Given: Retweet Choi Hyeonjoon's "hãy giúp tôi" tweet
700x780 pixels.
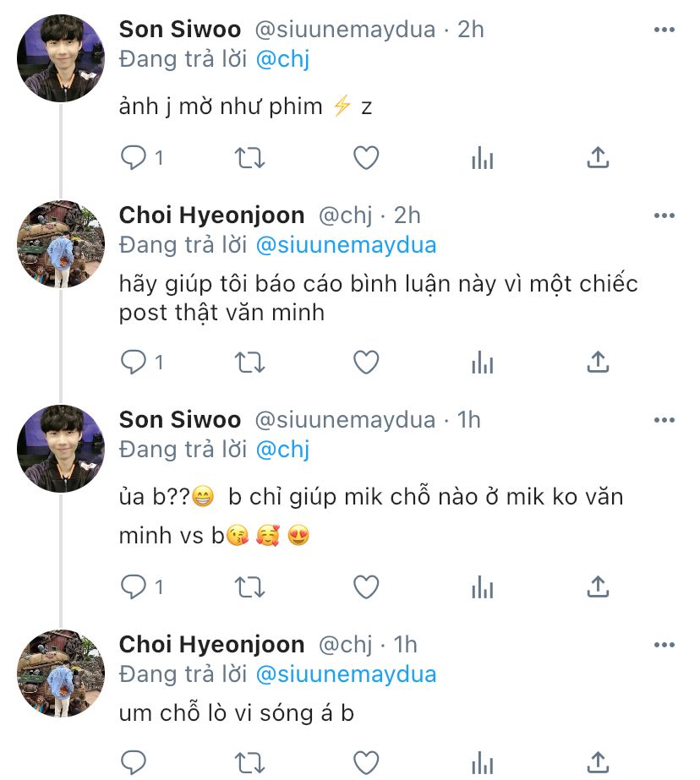Looking at the screenshot, I should tap(249, 363).
